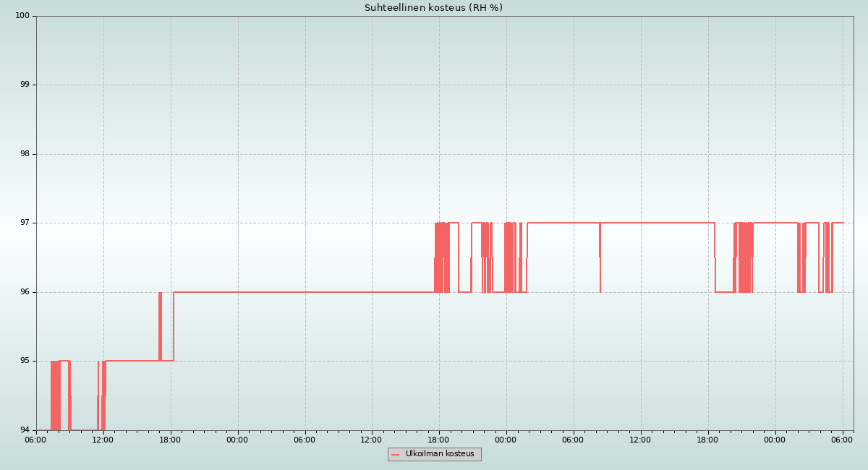Screen dimensions: 868x470
Task: Click the leftmost 06:00 time label
Action: 36,440
